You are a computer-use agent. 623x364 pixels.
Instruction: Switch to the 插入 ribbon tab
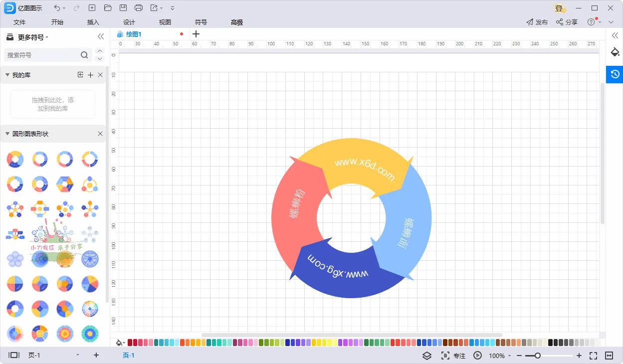pos(92,22)
